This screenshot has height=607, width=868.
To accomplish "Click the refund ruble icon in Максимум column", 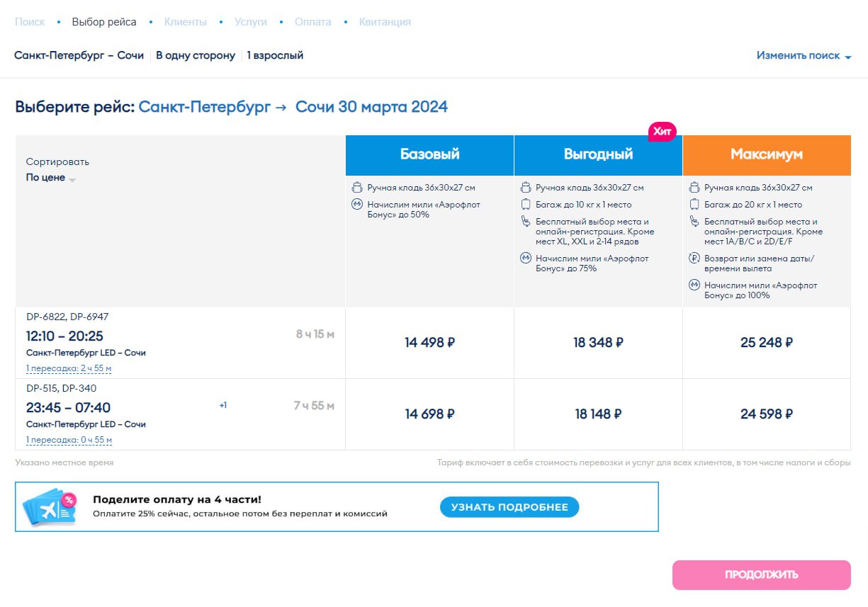I will (694, 259).
